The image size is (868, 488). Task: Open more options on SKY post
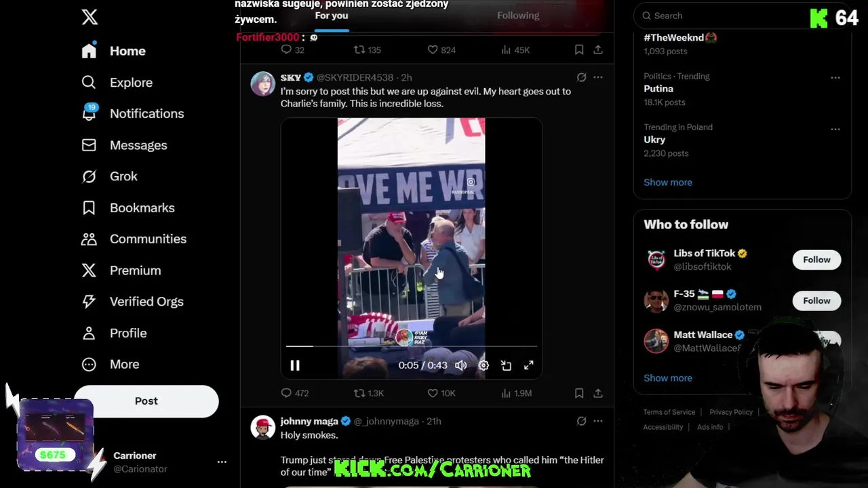(x=597, y=77)
